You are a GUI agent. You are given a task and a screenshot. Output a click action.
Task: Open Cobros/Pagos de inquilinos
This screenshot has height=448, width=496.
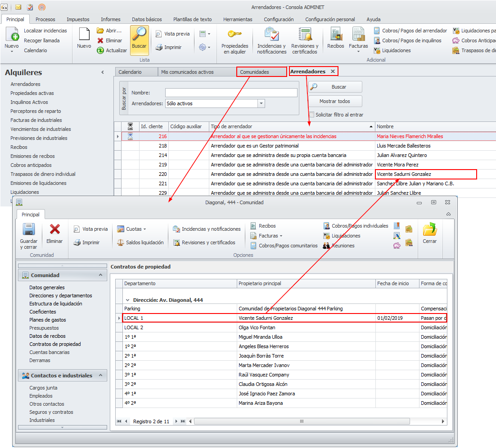click(408, 40)
